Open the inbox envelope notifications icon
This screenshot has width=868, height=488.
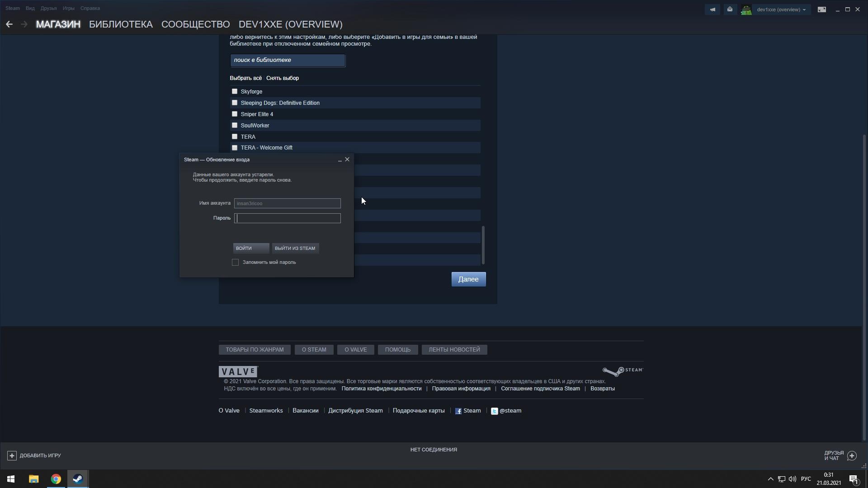coord(730,9)
